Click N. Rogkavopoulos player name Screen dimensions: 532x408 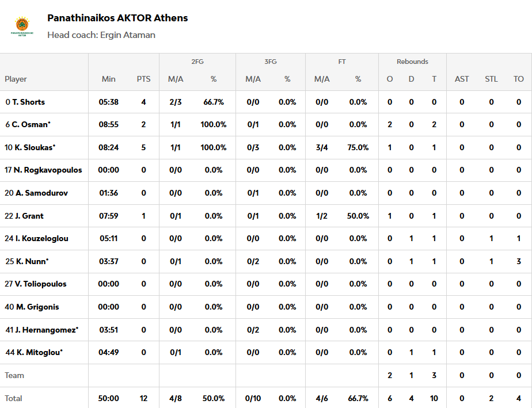(48, 170)
